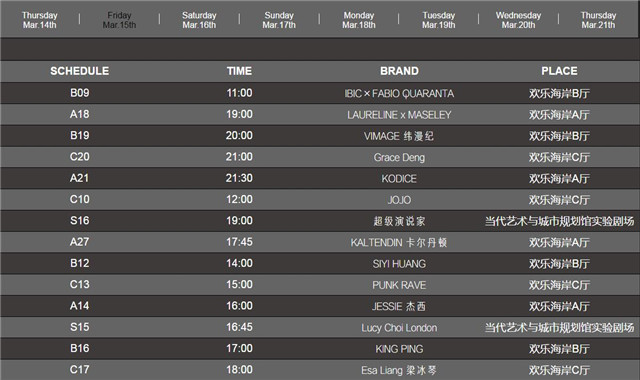Screen dimensions: 640x380
Task: Click the BRAND column header
Action: [x=399, y=71]
